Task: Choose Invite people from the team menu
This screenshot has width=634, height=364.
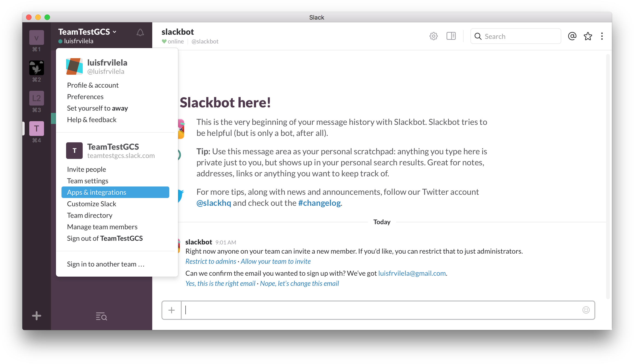Action: (86, 169)
